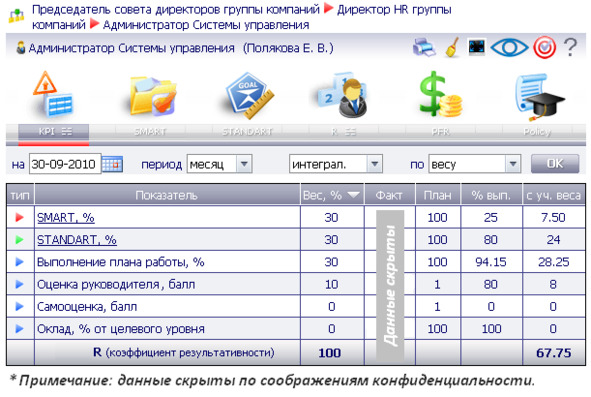Image resolution: width=591 pixels, height=397 pixels.
Task: Click the printer icon in toolbar
Action: 424,48
